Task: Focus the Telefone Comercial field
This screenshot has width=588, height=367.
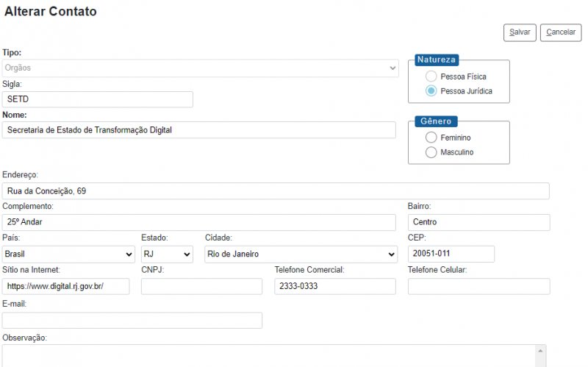Action: [335, 287]
